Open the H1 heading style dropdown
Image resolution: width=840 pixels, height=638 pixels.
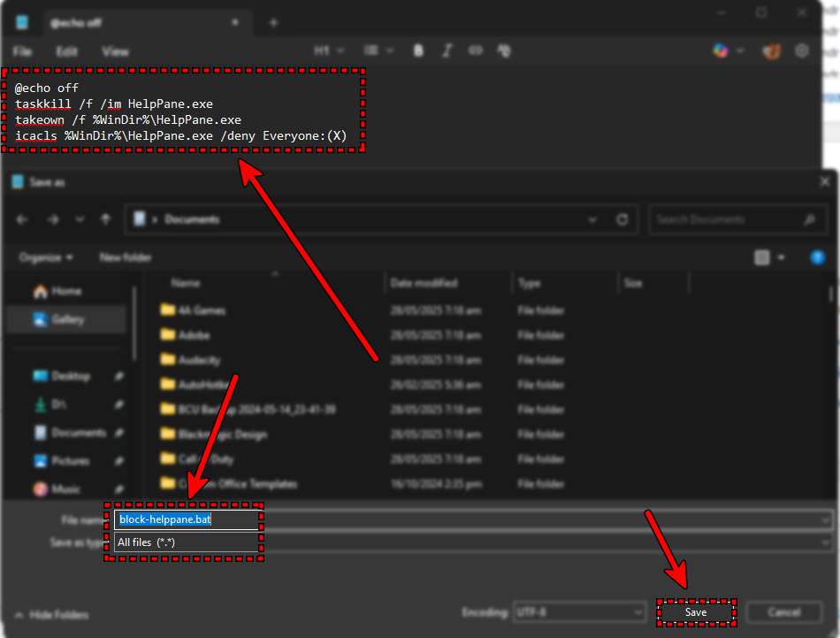[327, 50]
